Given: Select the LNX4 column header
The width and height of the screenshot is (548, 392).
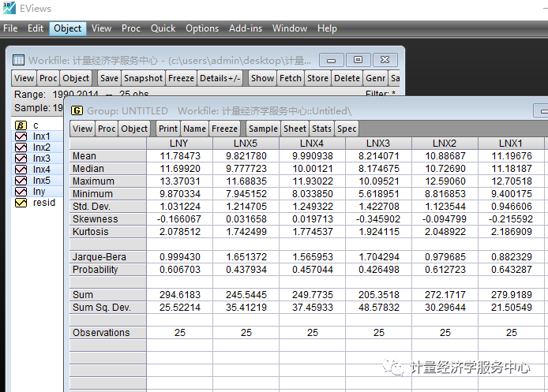Looking at the screenshot, I should (x=312, y=144).
